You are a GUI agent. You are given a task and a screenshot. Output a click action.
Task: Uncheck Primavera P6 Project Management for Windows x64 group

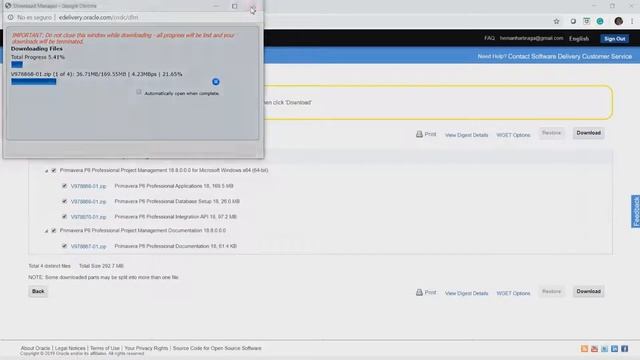(x=54, y=170)
